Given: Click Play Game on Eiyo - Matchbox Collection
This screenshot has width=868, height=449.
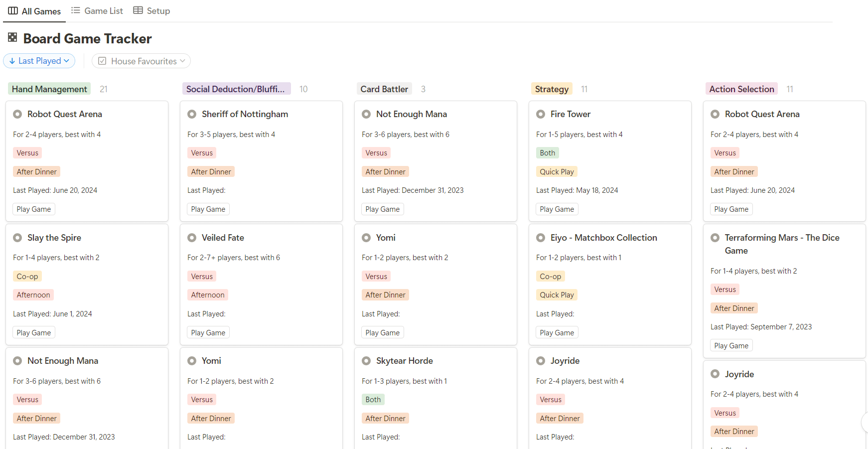Looking at the screenshot, I should (x=557, y=332).
